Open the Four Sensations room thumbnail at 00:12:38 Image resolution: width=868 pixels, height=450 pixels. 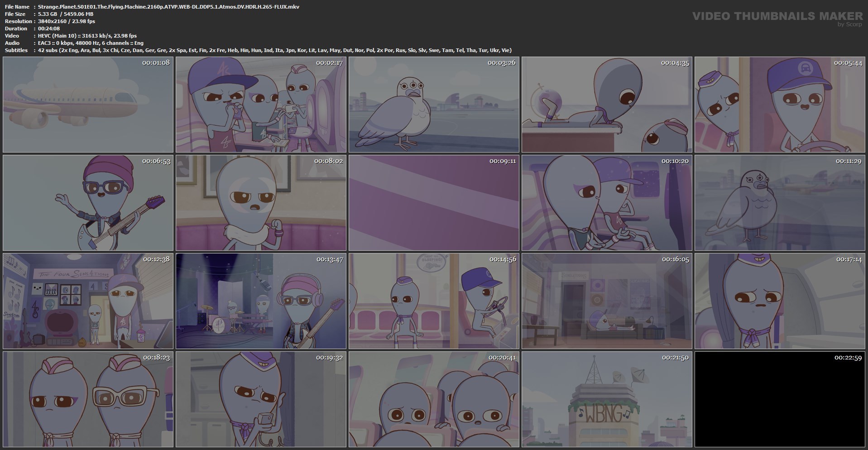pos(88,301)
